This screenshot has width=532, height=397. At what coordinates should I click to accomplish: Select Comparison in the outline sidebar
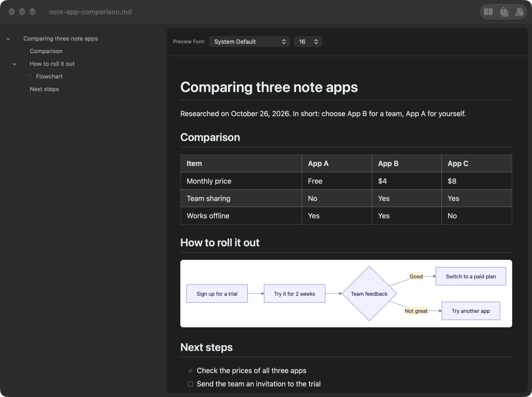(x=46, y=51)
